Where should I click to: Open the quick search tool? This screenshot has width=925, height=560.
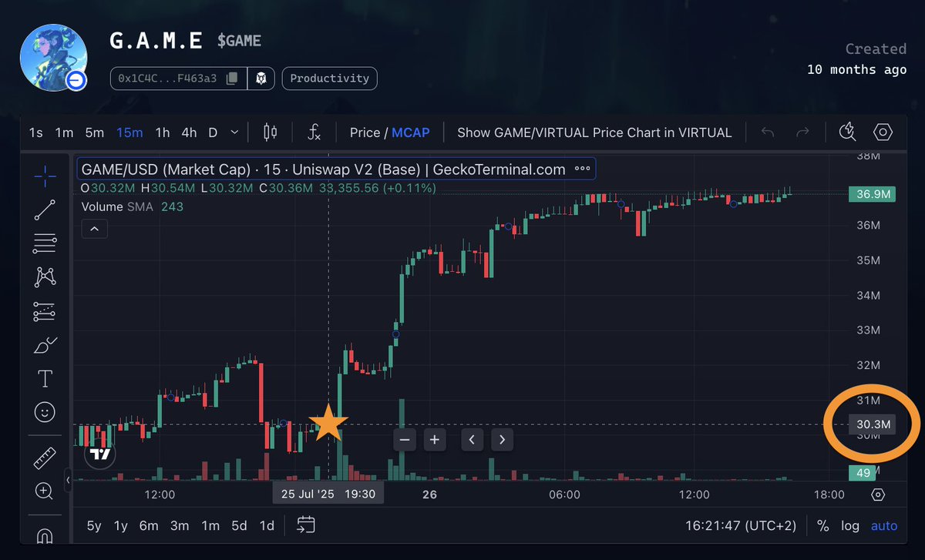848,132
